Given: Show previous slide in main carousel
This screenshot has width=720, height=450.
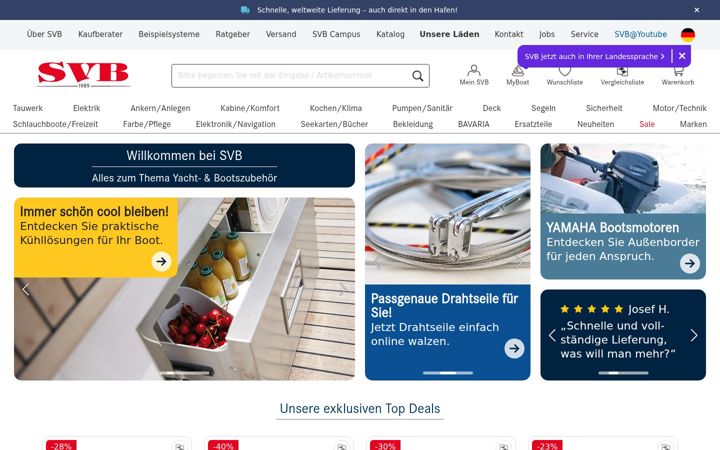Looking at the screenshot, I should click(x=26, y=289).
